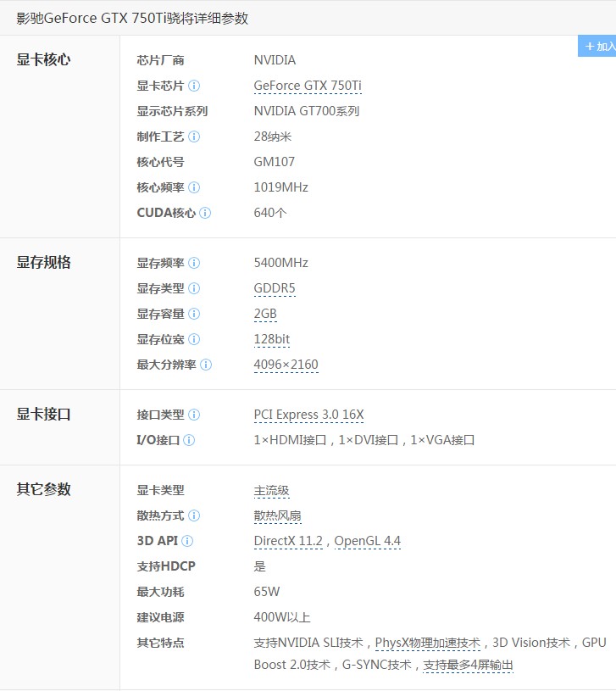Click the 显卡接口 section heading
Screen dimensions: 616x691
[43, 415]
